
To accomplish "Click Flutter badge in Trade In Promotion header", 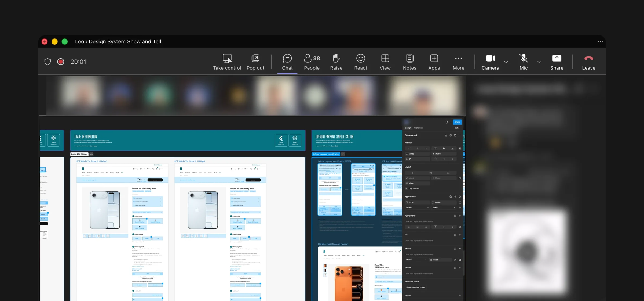I will (x=281, y=140).
